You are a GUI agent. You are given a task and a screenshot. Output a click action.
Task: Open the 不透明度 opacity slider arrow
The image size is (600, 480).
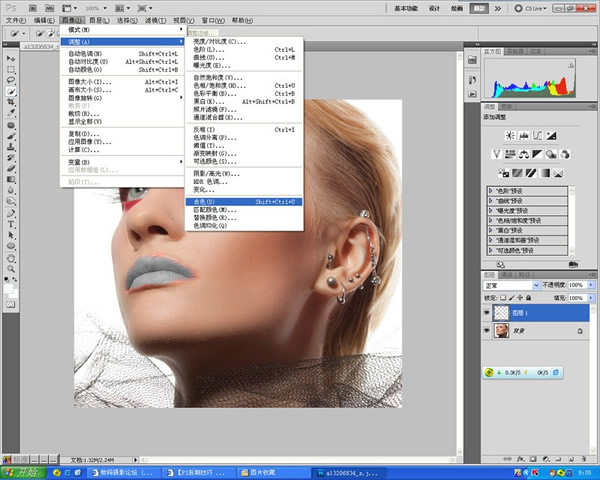pyautogui.click(x=591, y=285)
